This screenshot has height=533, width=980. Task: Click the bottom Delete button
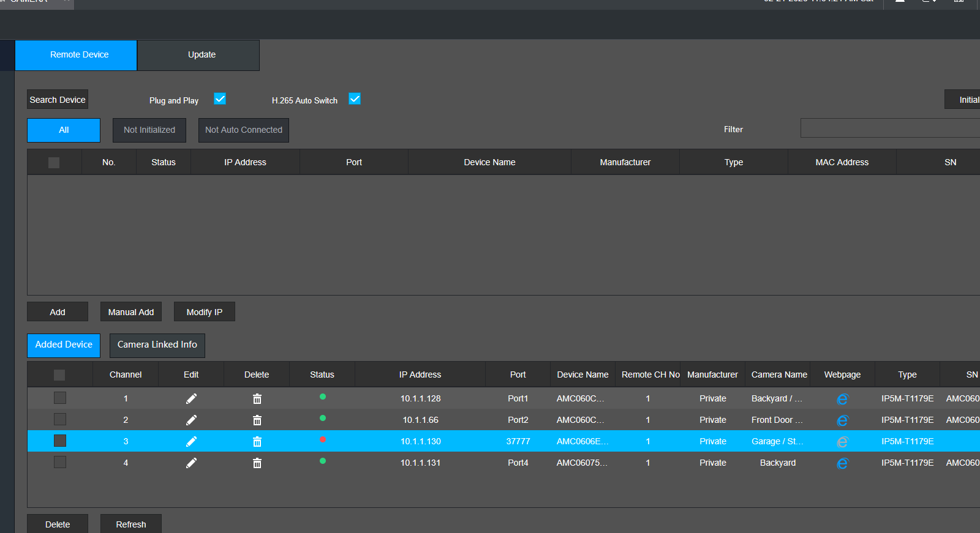(58, 524)
